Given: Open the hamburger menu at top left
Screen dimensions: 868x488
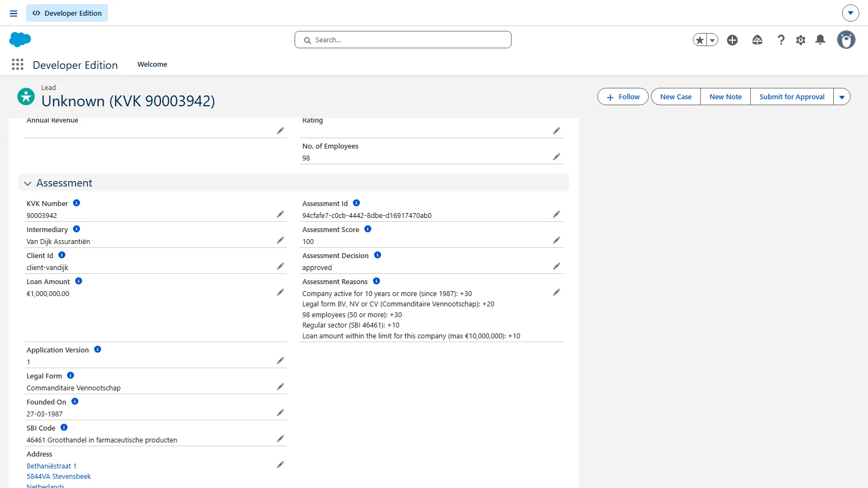Looking at the screenshot, I should point(14,13).
